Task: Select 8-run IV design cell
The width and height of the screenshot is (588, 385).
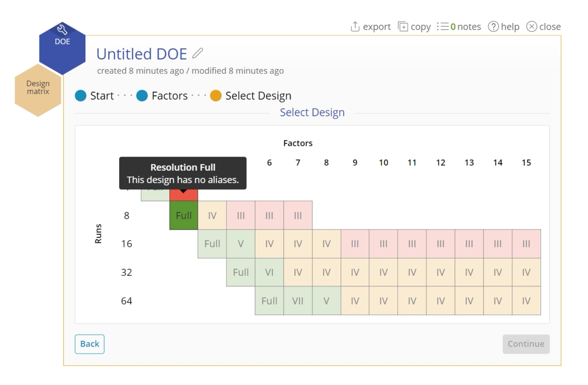Action: [212, 215]
